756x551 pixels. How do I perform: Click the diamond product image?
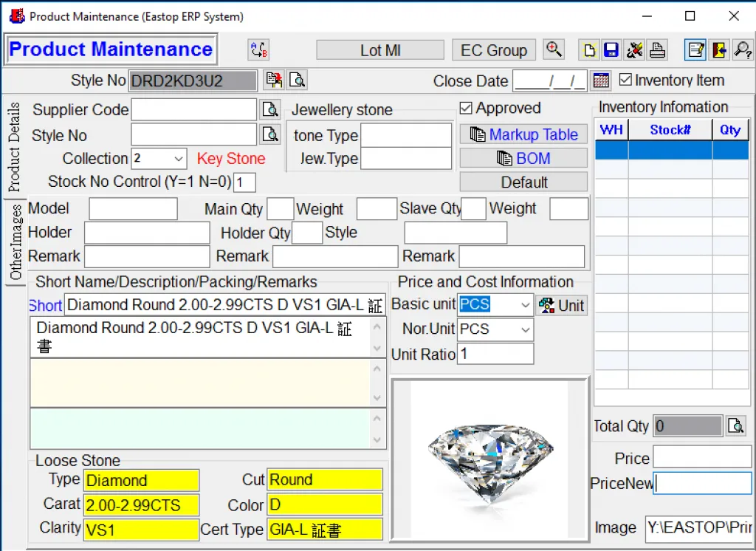490,458
